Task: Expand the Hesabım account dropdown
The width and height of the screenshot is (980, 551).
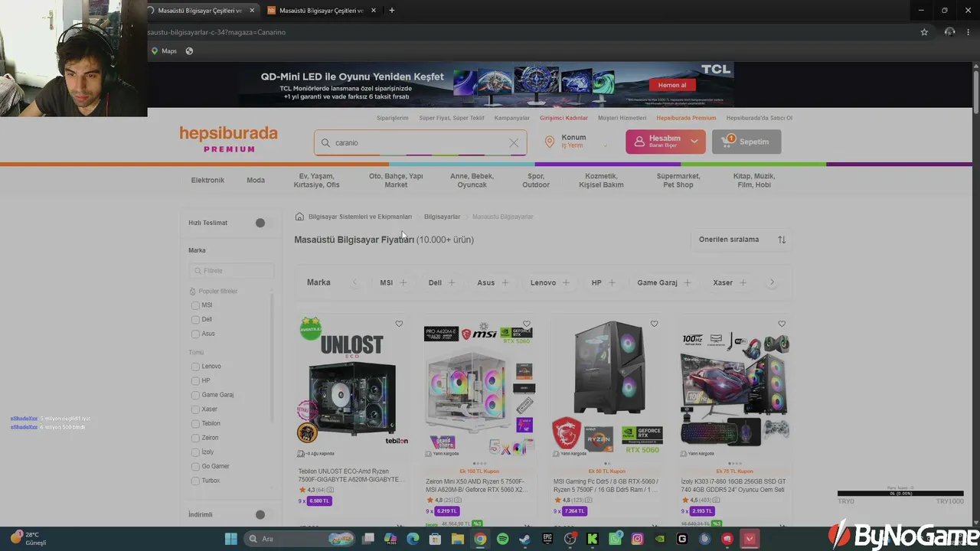Action: click(x=694, y=142)
